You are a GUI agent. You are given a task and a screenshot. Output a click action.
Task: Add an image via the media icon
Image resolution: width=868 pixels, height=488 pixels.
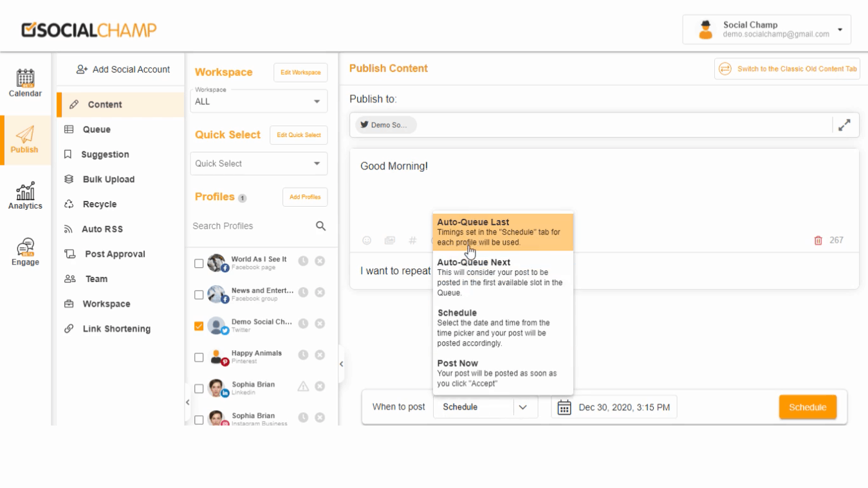390,240
